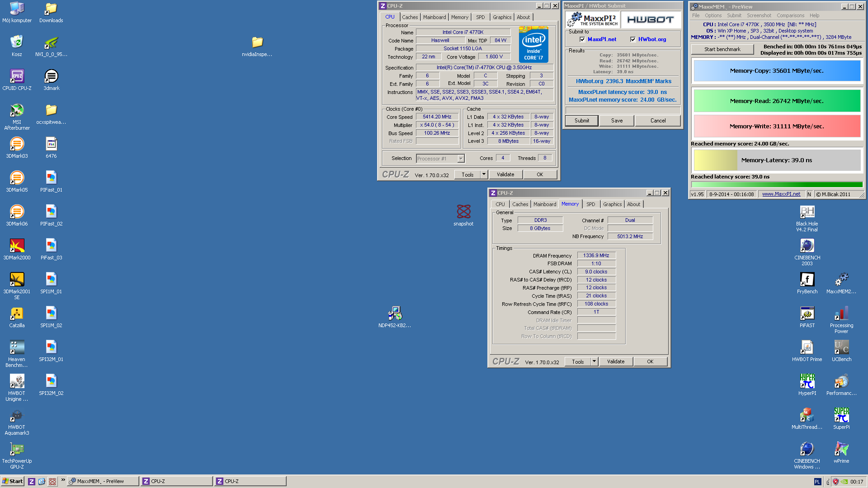The height and width of the screenshot is (488, 868).
Task: Switch to Caches tab in top CPU-Z window
Action: tap(410, 17)
